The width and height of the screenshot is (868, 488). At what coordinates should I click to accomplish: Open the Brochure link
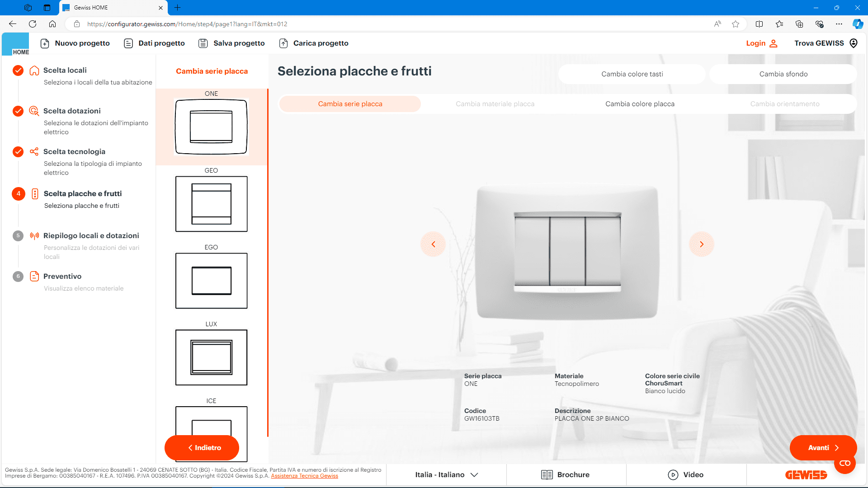565,475
